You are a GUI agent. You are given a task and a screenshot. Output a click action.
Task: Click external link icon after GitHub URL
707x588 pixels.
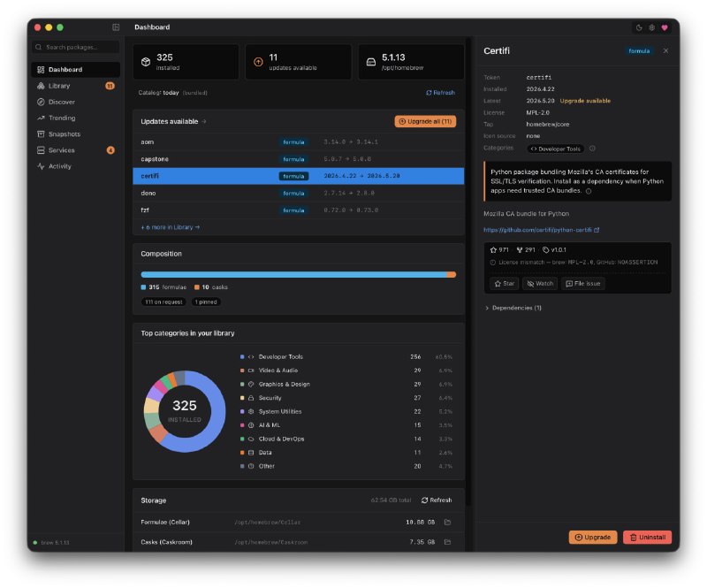[x=597, y=230]
